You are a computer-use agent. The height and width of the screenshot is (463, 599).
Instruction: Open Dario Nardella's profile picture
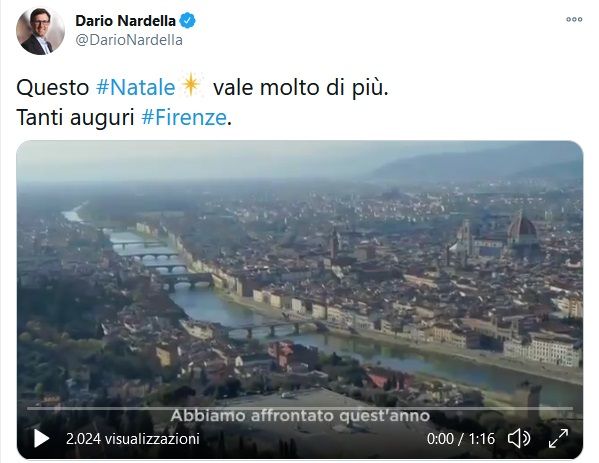(40, 31)
